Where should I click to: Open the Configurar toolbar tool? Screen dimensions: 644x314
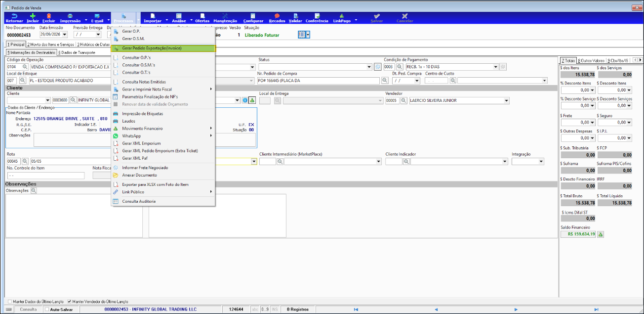253,18
